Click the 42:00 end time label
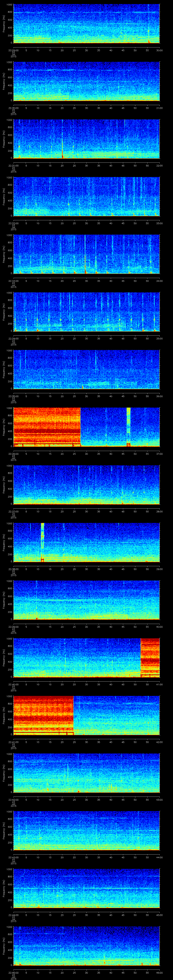This screenshot has width=173, height=980. coord(159,742)
